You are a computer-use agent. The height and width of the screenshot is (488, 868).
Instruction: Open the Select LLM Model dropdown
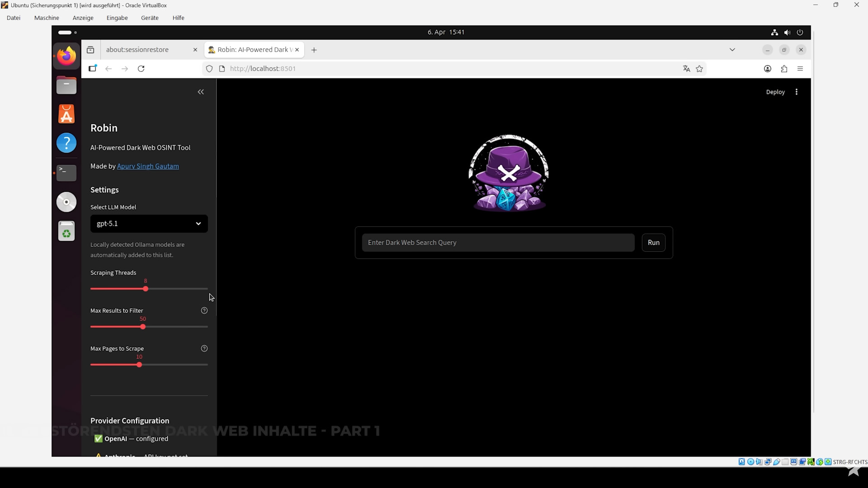click(x=149, y=224)
